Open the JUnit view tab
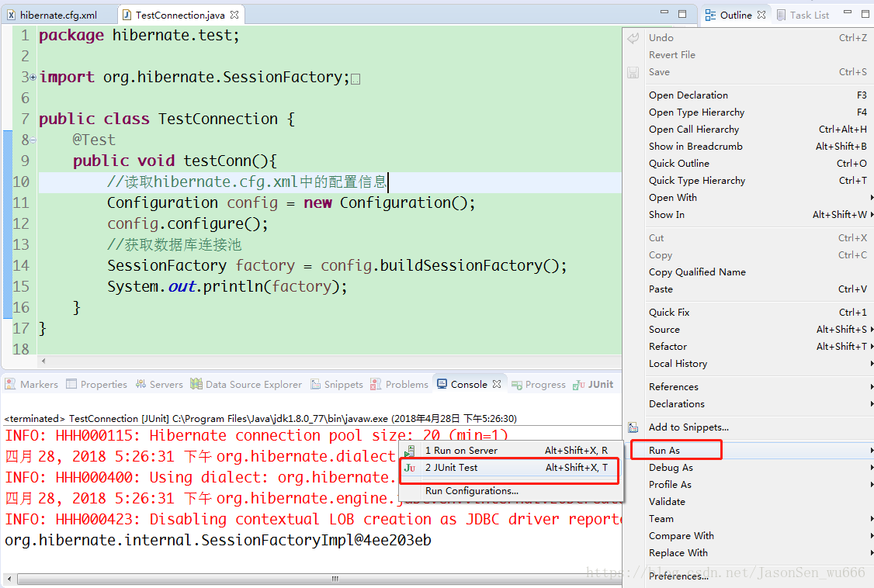The width and height of the screenshot is (874, 588). click(x=593, y=384)
